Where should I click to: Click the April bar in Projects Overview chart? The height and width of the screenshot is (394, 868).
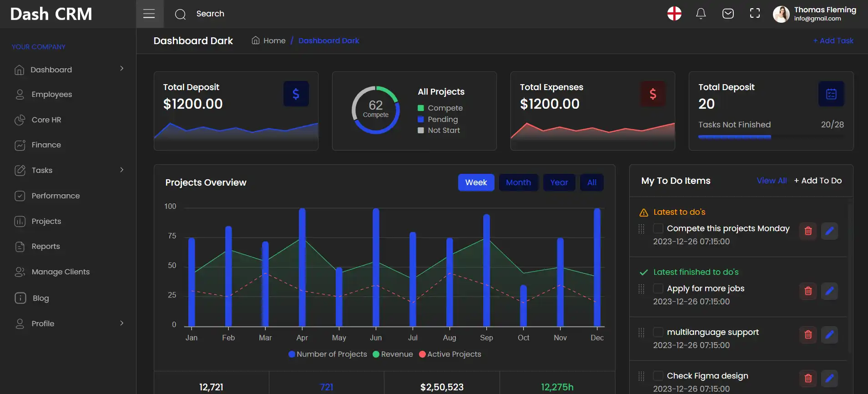[x=302, y=267]
